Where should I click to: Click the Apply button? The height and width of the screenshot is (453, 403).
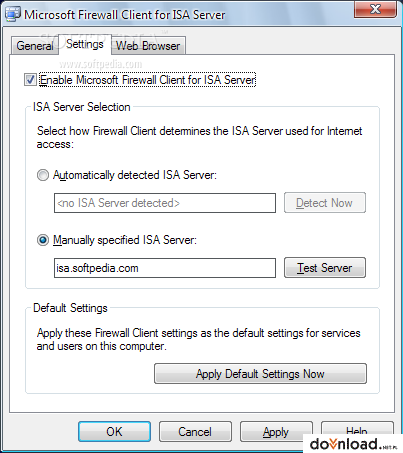275,430
